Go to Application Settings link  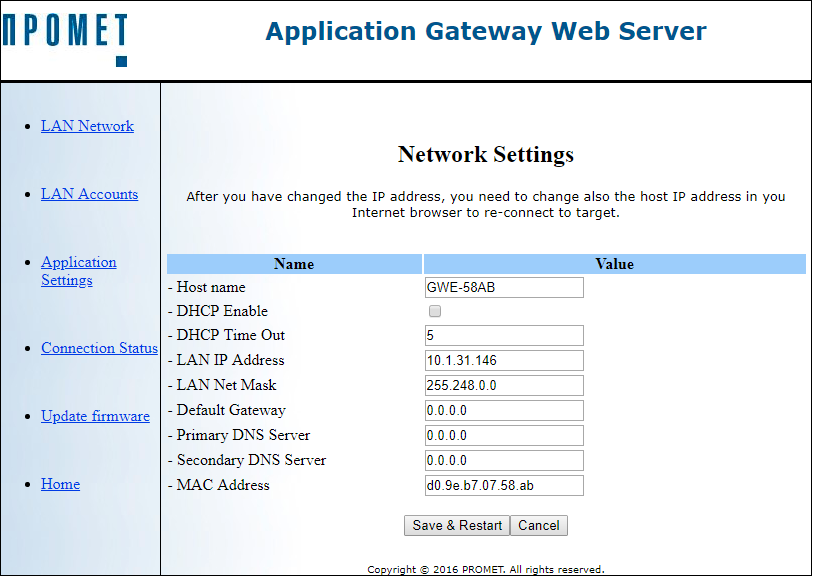point(78,271)
